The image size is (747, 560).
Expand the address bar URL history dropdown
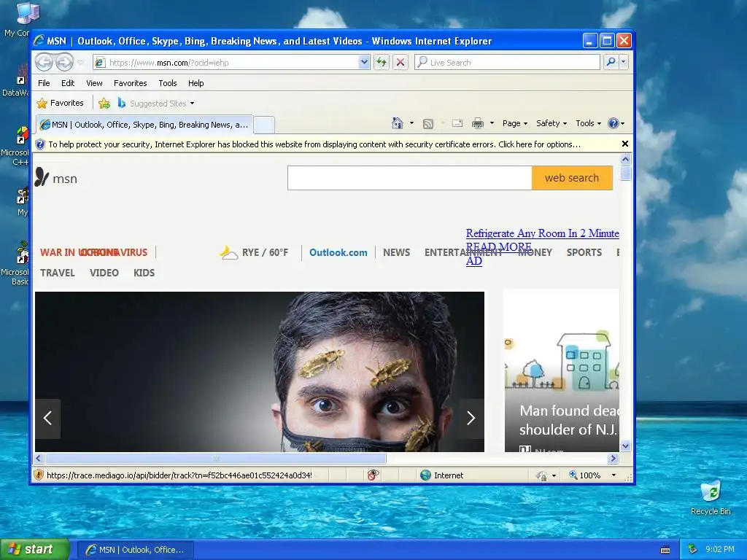364,63
